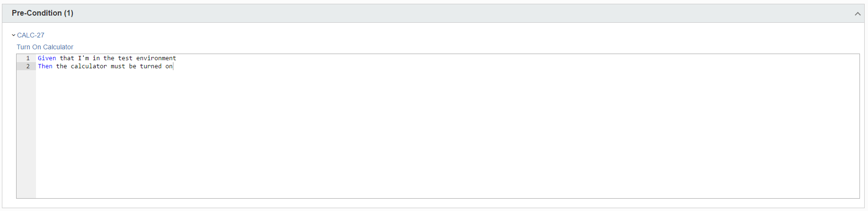The width and height of the screenshot is (868, 211).
Task: Click the word environment in line 1
Action: coord(156,58)
